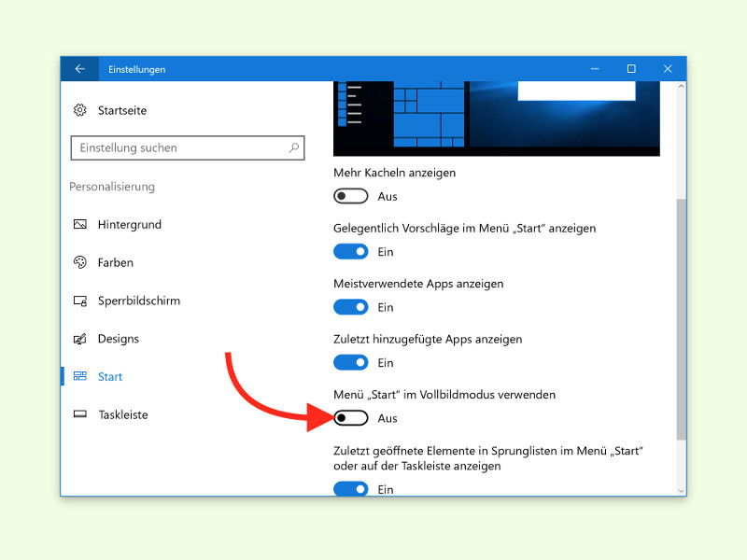The width and height of the screenshot is (747, 560).
Task: Click the Einstellung suchen search field
Action: point(188,148)
